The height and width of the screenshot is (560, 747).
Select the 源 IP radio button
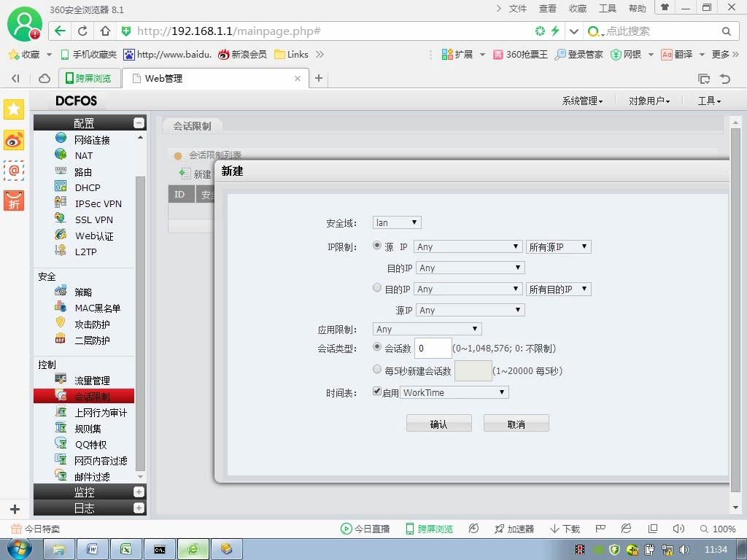tap(377, 245)
